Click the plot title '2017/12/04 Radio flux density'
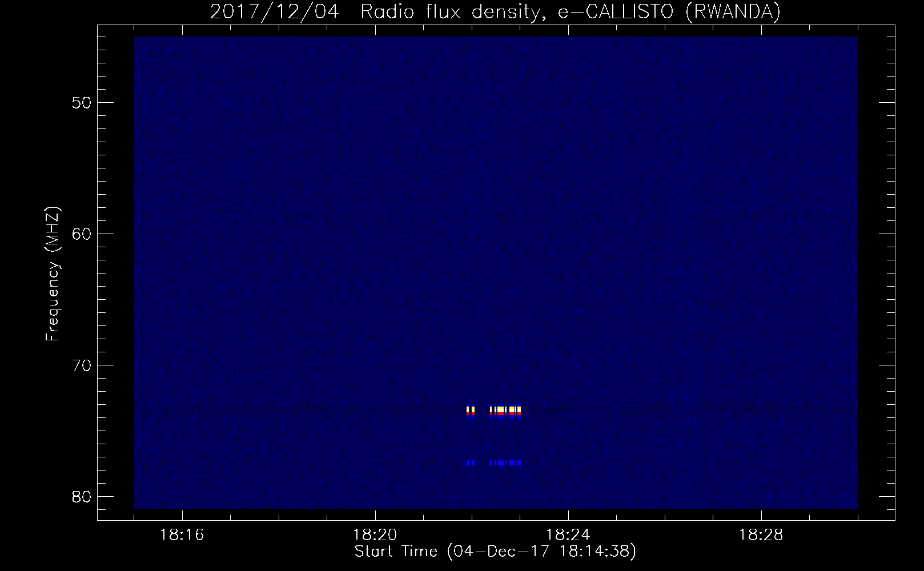The height and width of the screenshot is (571, 924). (x=495, y=12)
